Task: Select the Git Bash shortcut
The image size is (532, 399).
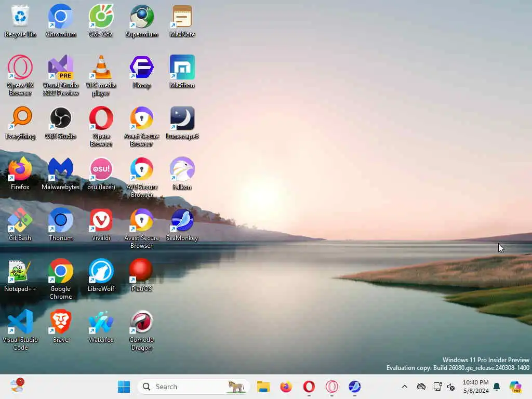Action: click(20, 224)
